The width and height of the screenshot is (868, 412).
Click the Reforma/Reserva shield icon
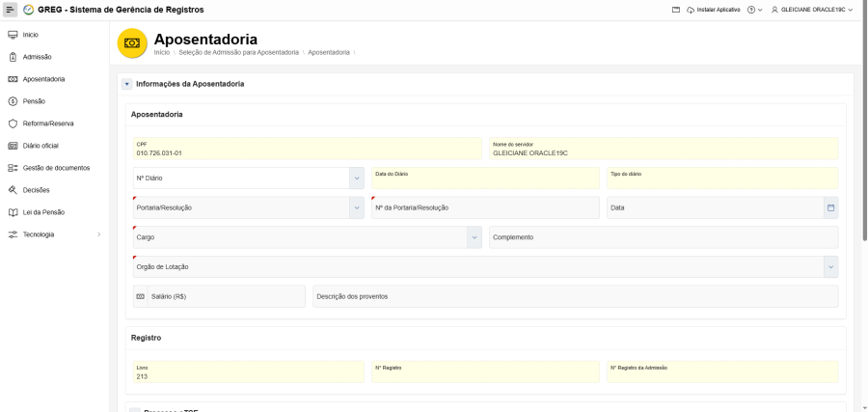(x=13, y=124)
